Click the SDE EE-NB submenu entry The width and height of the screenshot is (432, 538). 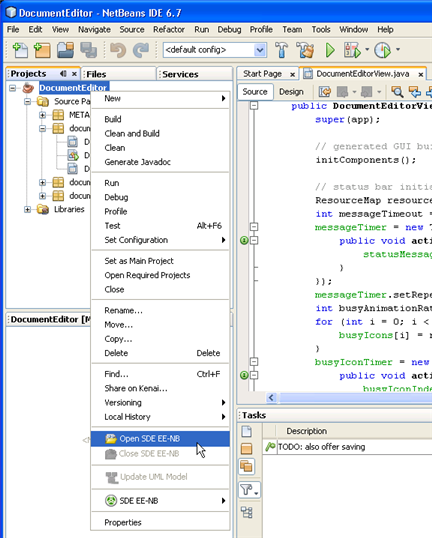[x=160, y=501]
